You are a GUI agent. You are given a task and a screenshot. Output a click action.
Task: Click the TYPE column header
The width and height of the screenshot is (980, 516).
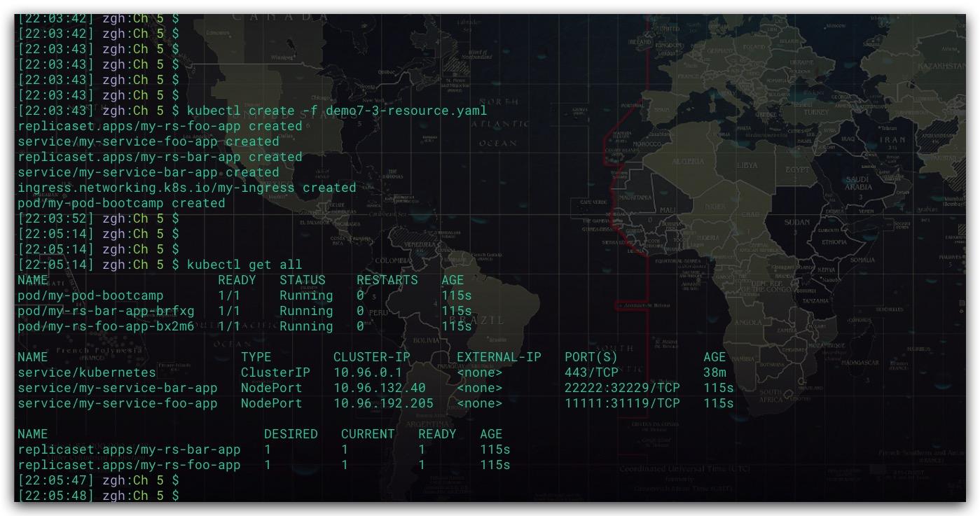coord(256,357)
